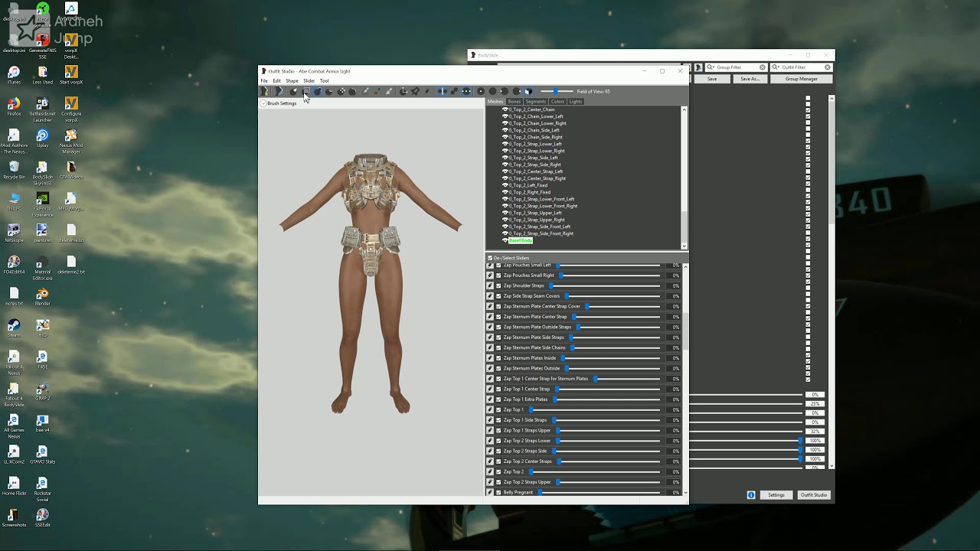Click Zap Top 2 Center Straps percentage field
This screenshot has width=980, height=551.
pos(675,461)
